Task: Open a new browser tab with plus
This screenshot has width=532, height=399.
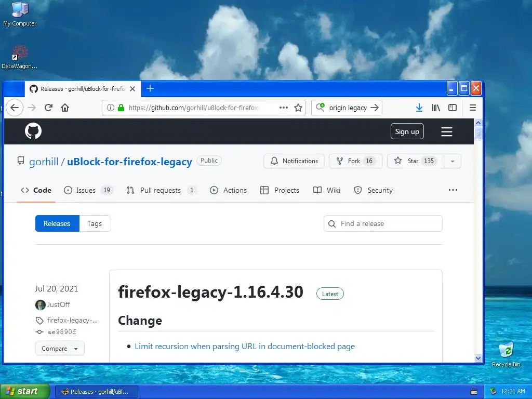Action: [x=150, y=88]
